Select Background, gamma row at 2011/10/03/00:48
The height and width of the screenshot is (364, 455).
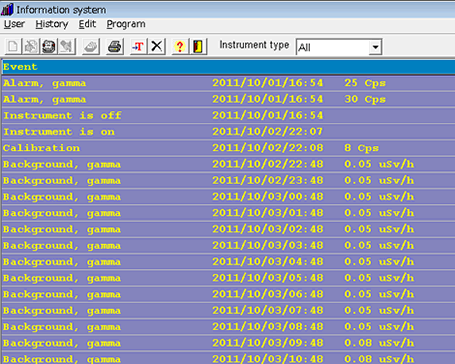click(228, 197)
